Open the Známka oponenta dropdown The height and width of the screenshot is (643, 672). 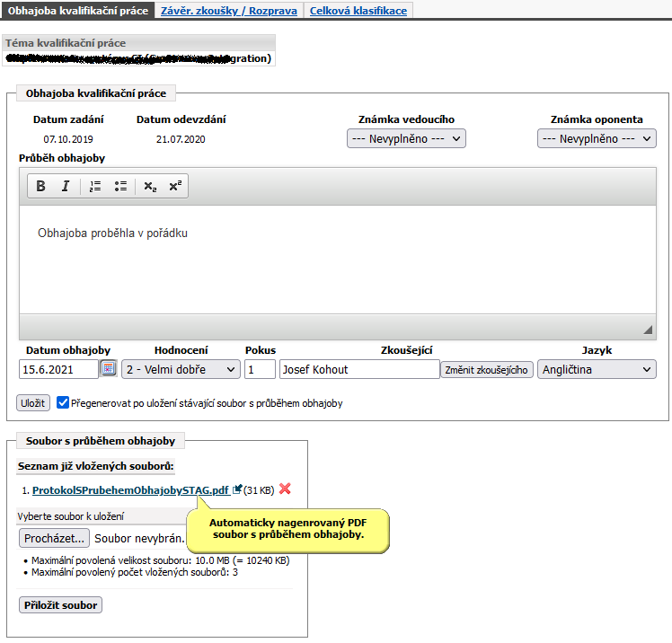[597, 139]
